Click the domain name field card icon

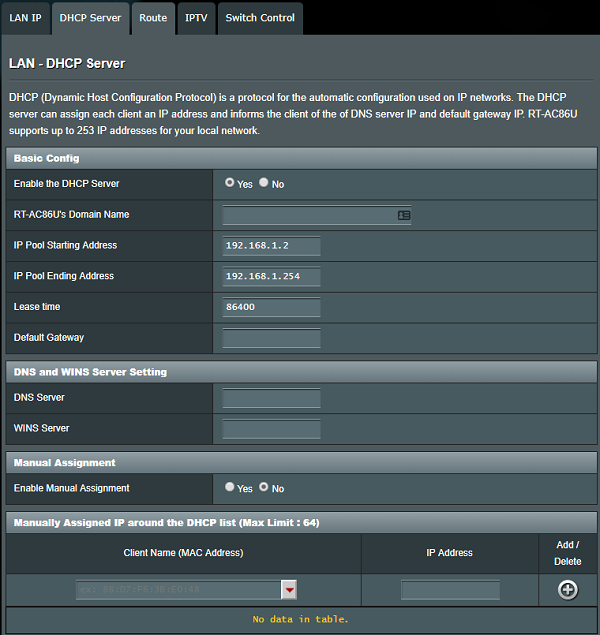coord(404,215)
